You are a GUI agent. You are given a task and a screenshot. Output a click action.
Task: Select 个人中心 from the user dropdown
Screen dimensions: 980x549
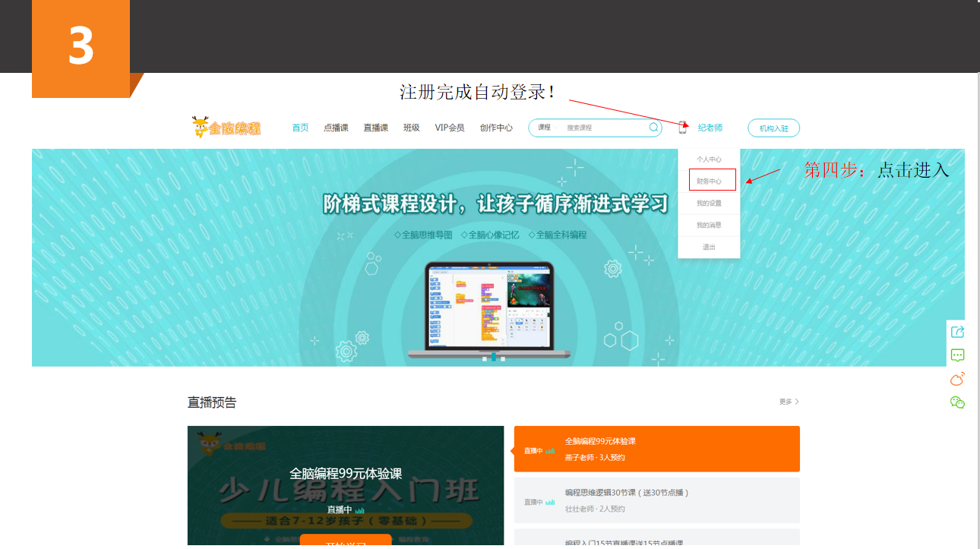point(709,159)
